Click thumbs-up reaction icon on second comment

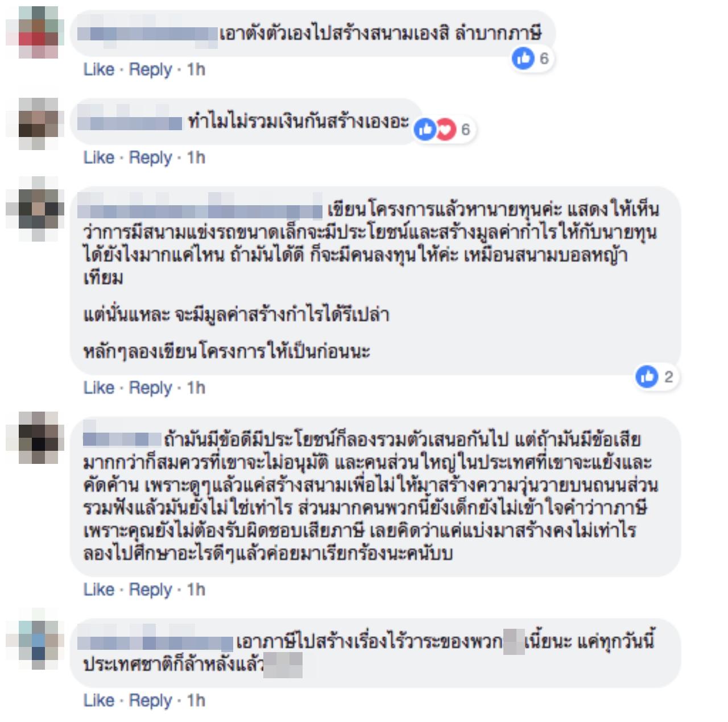425,130
